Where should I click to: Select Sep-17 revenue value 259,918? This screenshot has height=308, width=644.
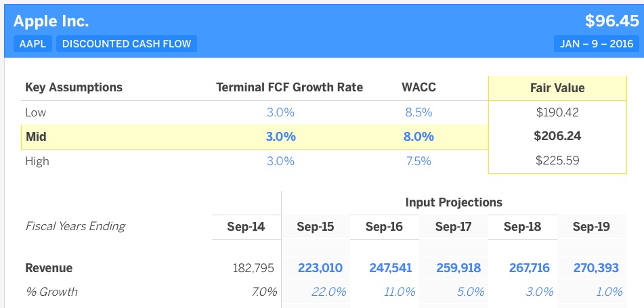[x=458, y=268]
